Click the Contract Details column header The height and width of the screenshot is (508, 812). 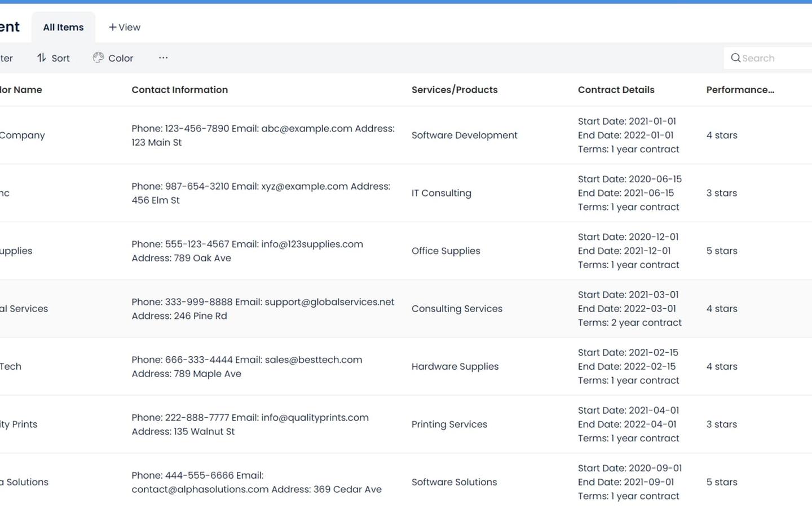pos(616,90)
